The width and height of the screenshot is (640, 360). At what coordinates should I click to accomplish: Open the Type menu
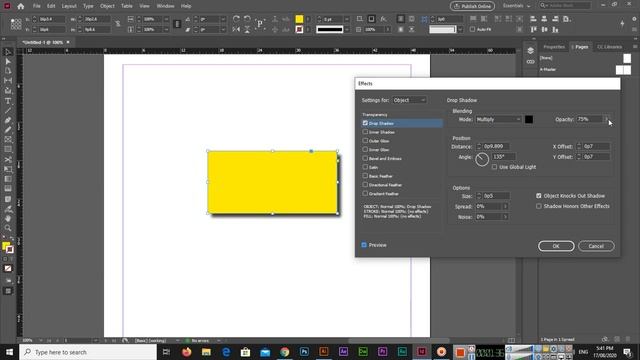click(88, 6)
